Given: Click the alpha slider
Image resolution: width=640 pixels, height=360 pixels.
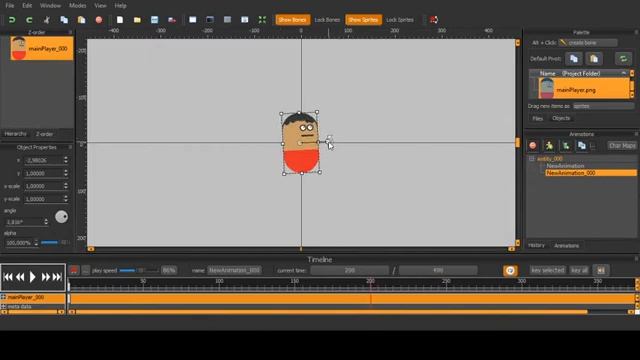Looking at the screenshot, I should (56, 242).
